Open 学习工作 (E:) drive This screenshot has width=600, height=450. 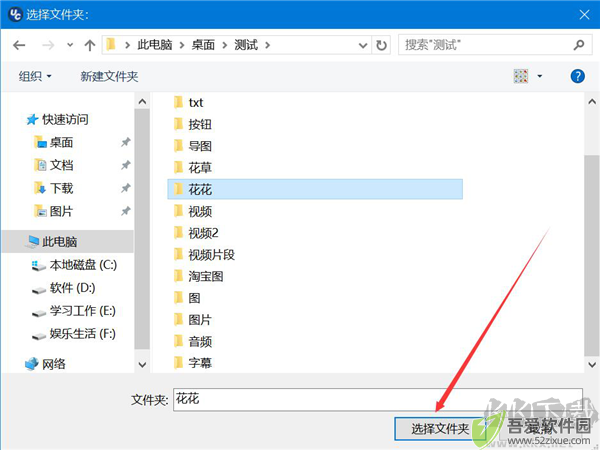click(x=73, y=311)
